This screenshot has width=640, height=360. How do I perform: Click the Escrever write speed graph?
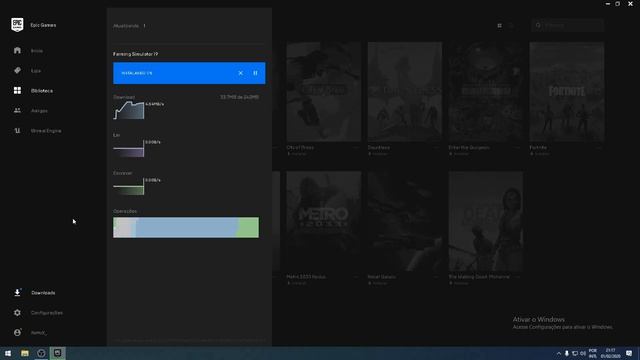129,187
